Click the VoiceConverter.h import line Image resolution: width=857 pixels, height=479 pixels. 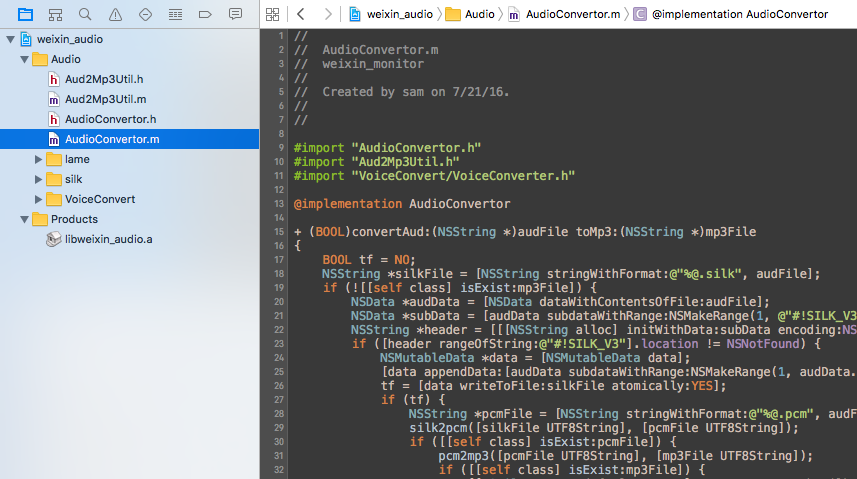pos(434,176)
